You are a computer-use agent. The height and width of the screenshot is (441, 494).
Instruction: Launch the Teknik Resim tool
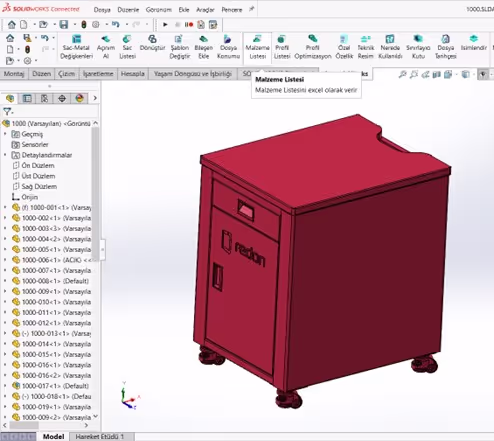pos(366,47)
